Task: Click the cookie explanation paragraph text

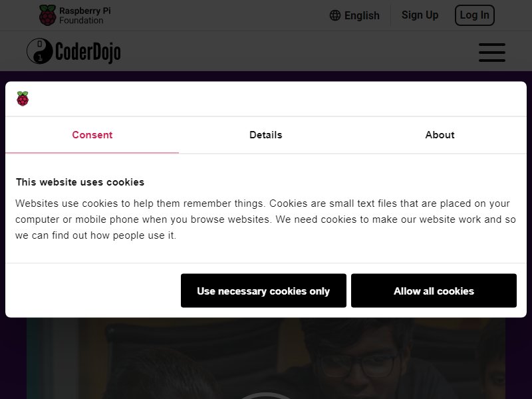Action: [265, 219]
